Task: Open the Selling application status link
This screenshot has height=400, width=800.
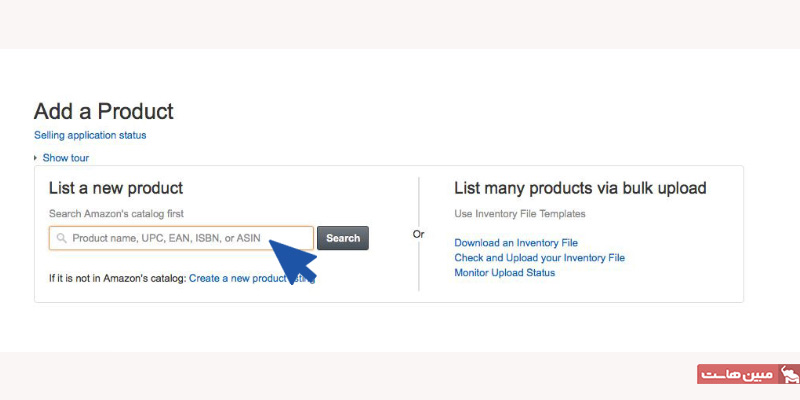Action: 90,135
